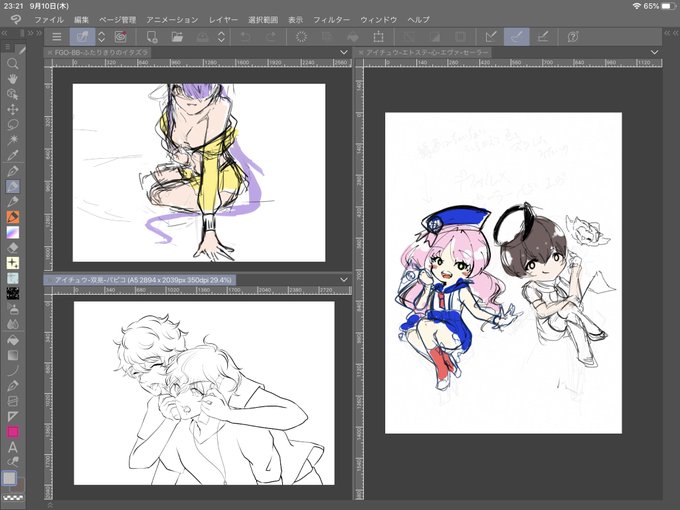The height and width of the screenshot is (510, 680).
Task: Open the ファイル menu
Action: click(49, 20)
